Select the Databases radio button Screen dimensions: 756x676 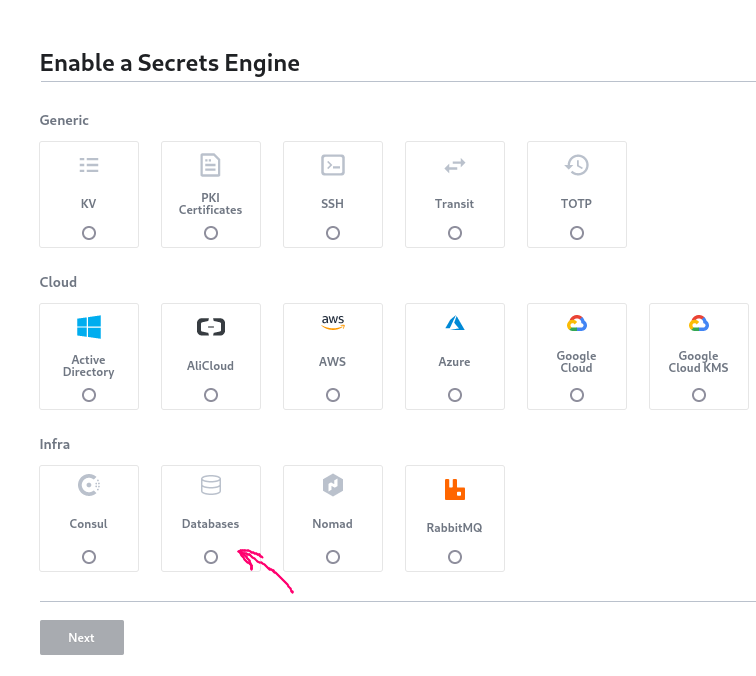[211, 557]
